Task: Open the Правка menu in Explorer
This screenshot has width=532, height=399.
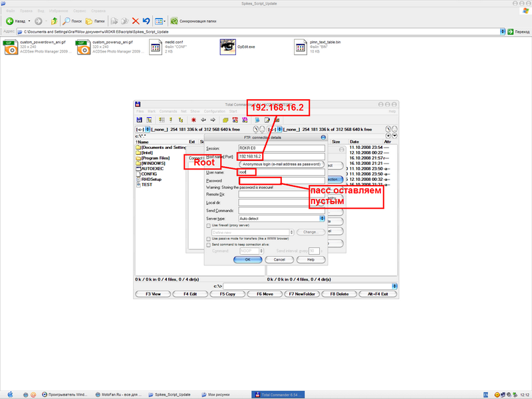Action: (26, 11)
